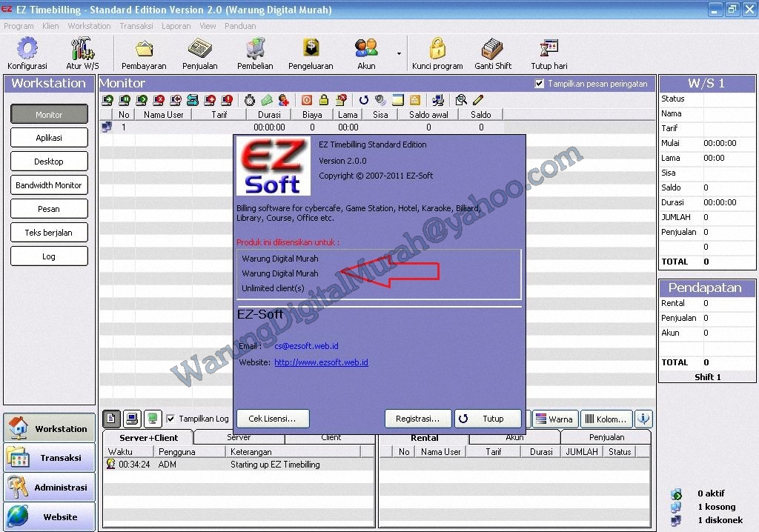This screenshot has height=532, width=759.
Task: Open the Kolom columns button
Action: click(606, 419)
